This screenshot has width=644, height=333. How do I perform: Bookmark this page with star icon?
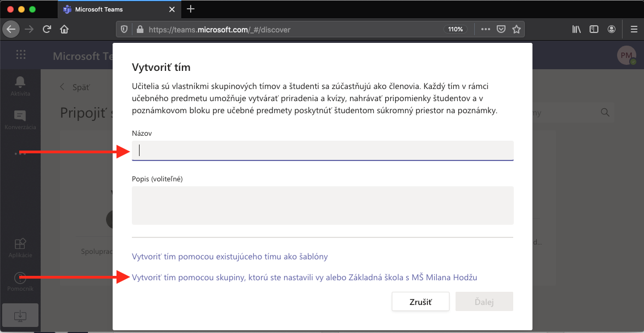coord(516,29)
